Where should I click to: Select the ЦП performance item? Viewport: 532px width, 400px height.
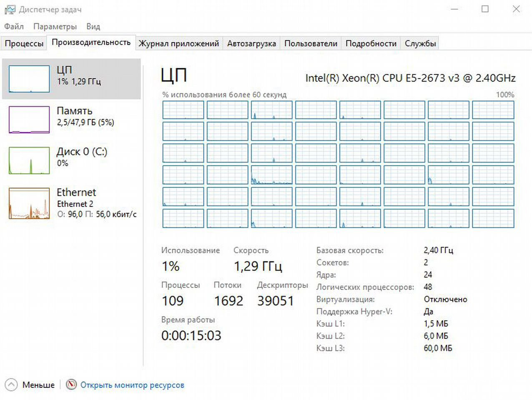coord(71,79)
